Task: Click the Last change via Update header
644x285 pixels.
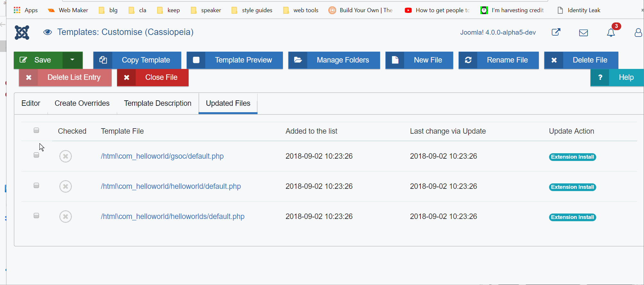Action: [x=448, y=131]
